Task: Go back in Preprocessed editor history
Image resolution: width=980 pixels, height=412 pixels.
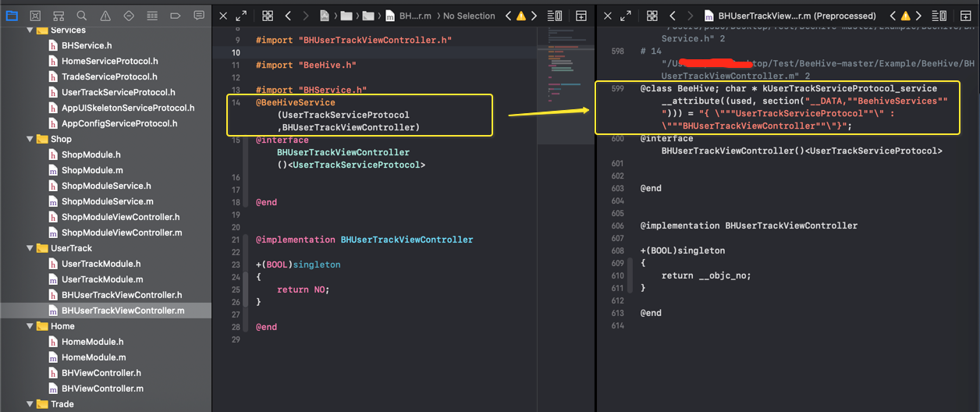Action: pos(673,16)
